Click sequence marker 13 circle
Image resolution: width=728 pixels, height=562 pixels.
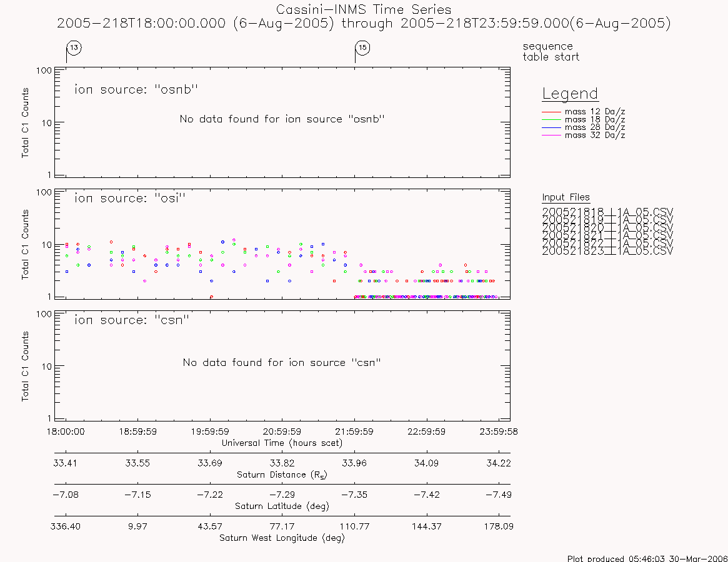[74, 48]
